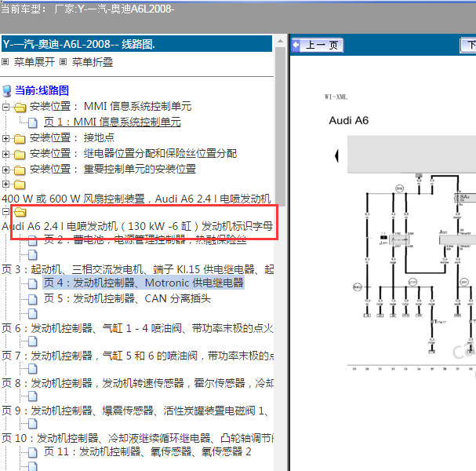Open 页 10 : 冷却液继续循环继电器
This screenshot has width=476, height=471.
point(137,438)
